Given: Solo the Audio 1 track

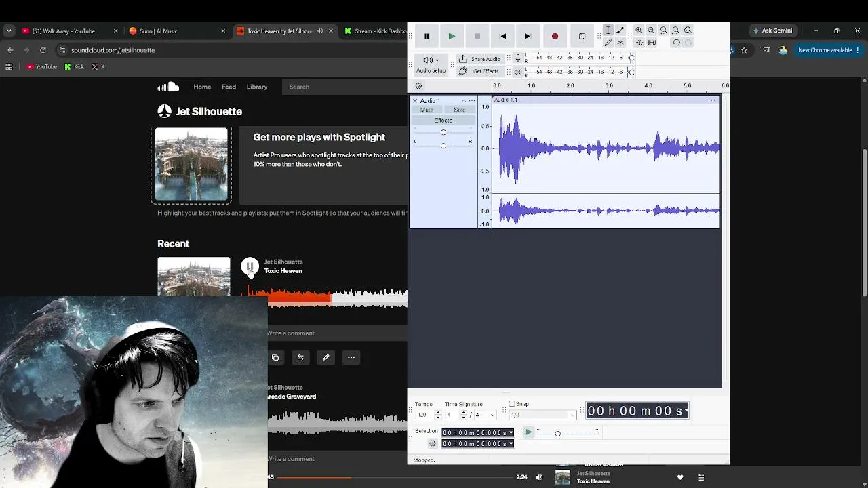Looking at the screenshot, I should coord(460,110).
